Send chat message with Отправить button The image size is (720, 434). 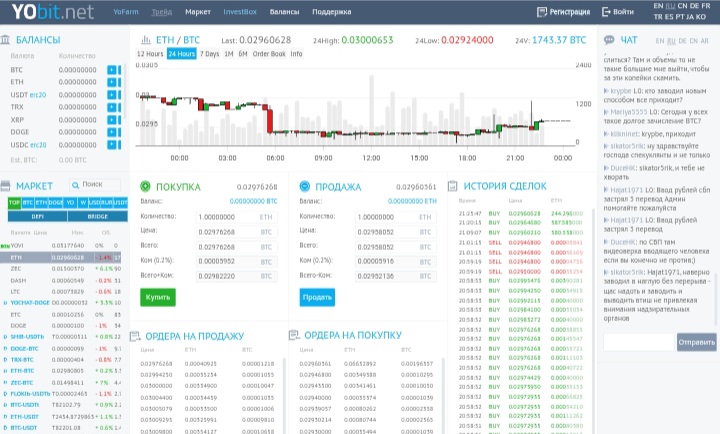697,343
